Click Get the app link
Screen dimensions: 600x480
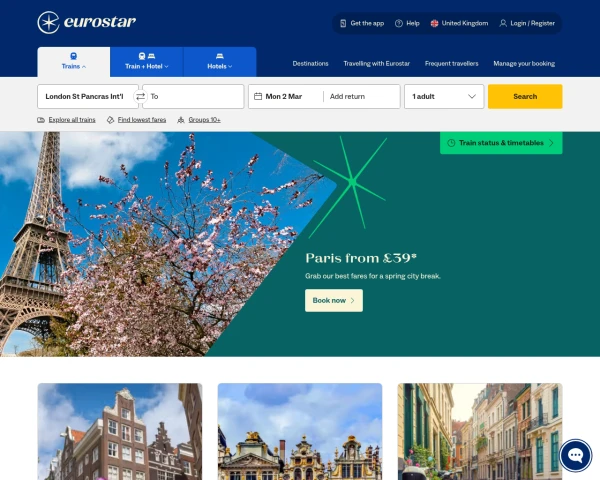362,23
